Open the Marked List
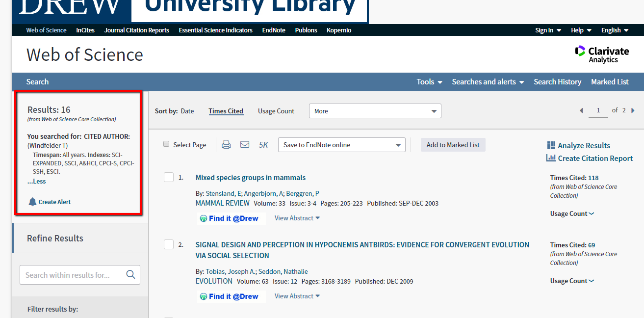 tap(610, 82)
